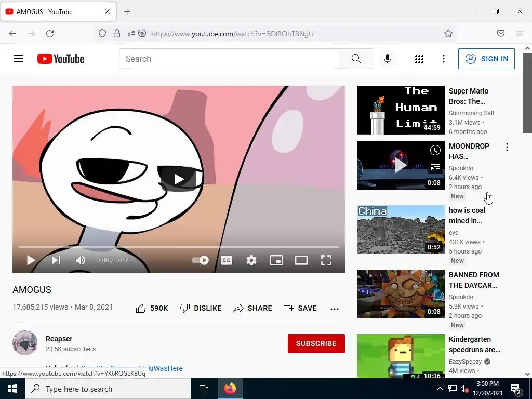532x399 pixels.
Task: View site security padlock info
Action: [117, 33]
